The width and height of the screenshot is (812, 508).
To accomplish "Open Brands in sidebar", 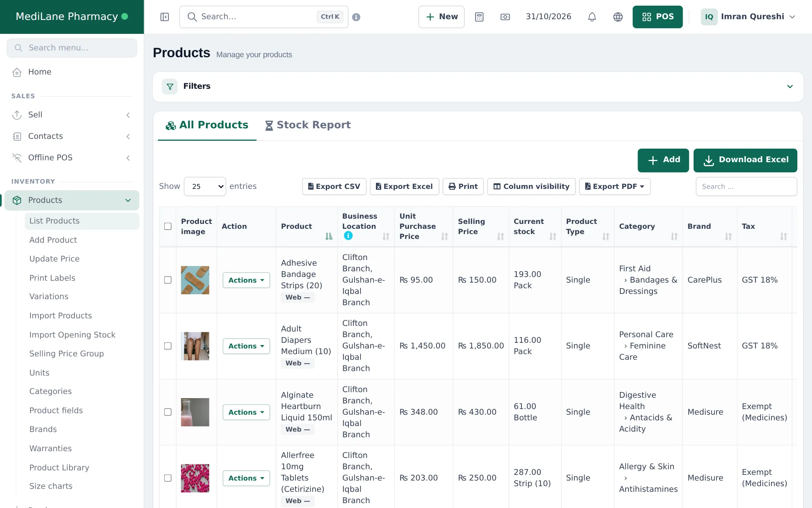I will pos(43,429).
